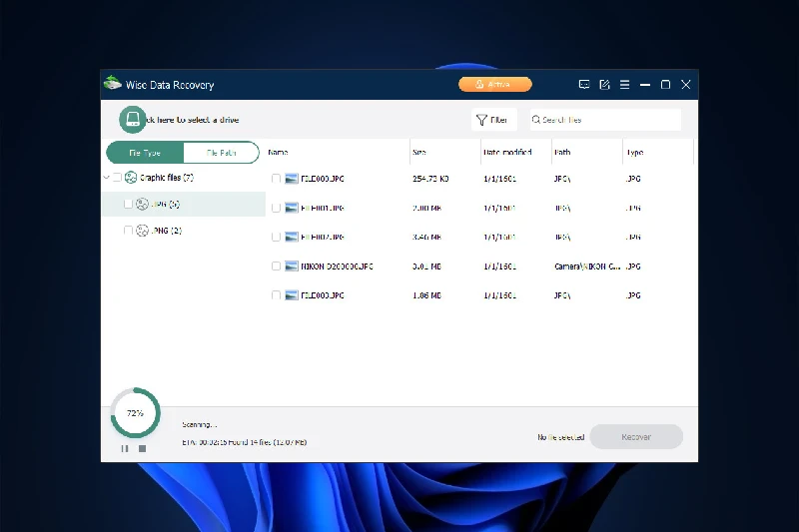This screenshot has width=799, height=532.
Task: Open the feedback chat icon in title bar
Action: tap(584, 85)
